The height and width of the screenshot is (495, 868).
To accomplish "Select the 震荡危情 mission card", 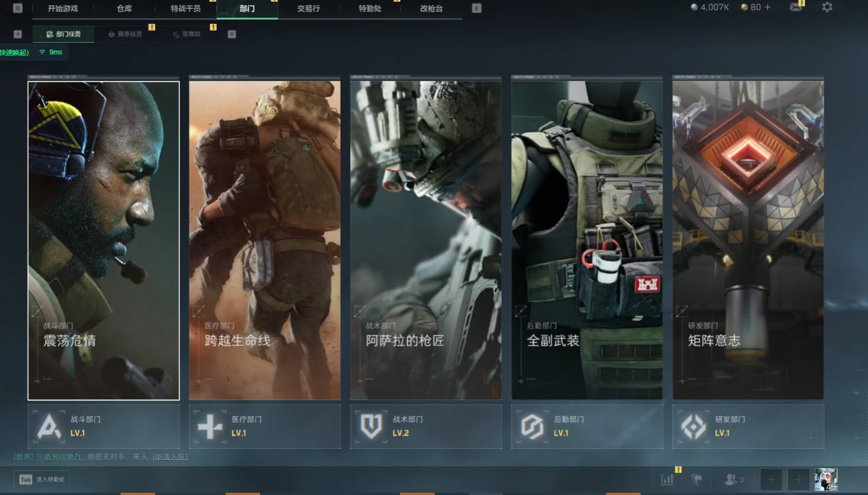I will pos(104,241).
